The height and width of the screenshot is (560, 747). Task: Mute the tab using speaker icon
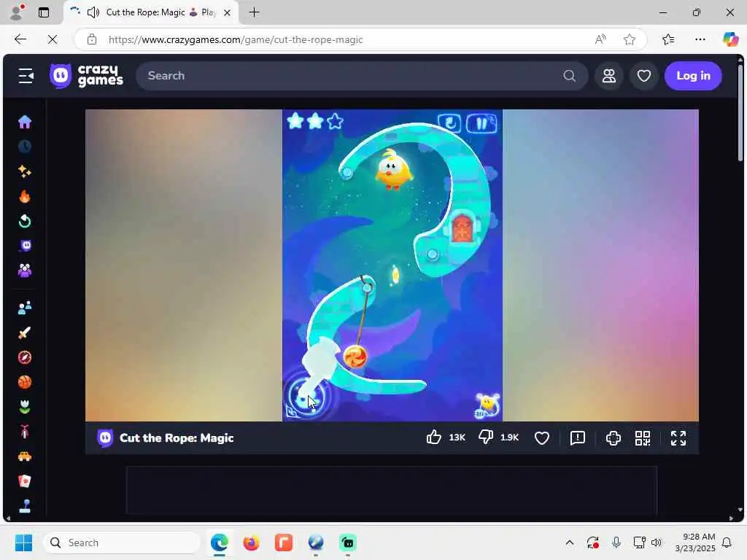coord(93,12)
